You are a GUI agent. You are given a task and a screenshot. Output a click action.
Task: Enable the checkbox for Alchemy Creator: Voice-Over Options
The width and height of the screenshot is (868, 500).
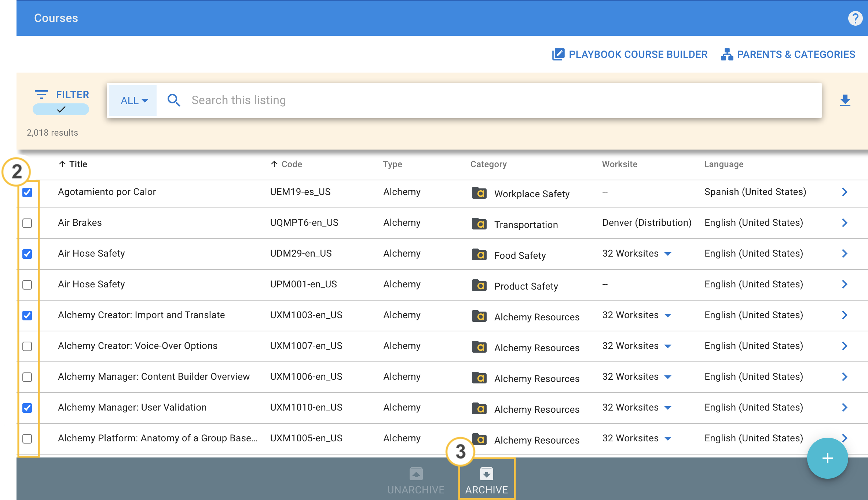pyautogui.click(x=27, y=346)
